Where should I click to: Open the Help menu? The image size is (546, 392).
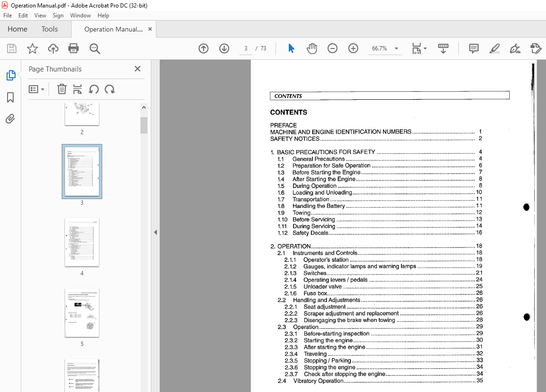(103, 16)
